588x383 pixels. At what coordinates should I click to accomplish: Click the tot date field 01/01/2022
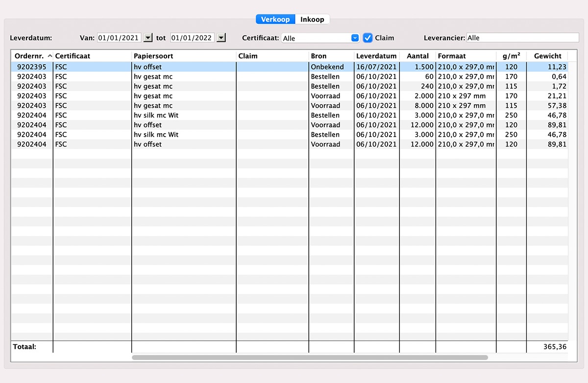(x=192, y=38)
